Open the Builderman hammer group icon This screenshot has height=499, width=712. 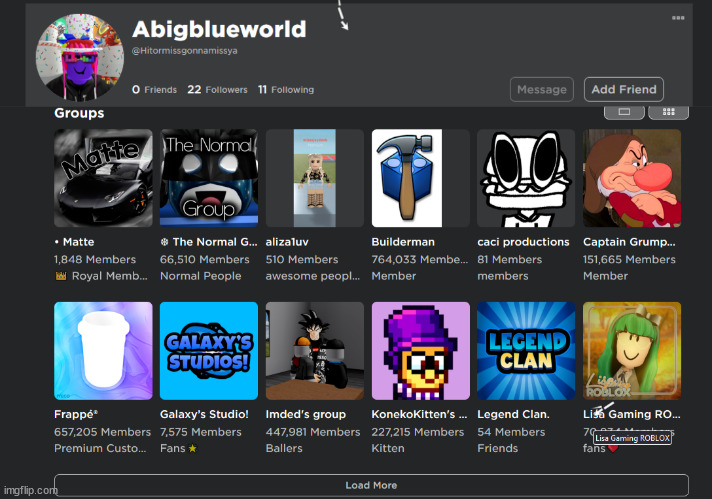(x=420, y=178)
